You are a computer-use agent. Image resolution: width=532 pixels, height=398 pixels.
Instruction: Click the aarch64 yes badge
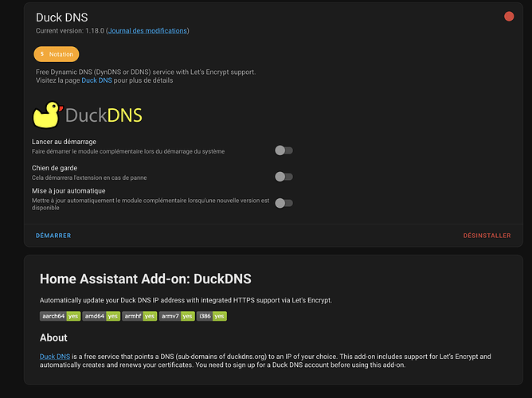pos(60,316)
